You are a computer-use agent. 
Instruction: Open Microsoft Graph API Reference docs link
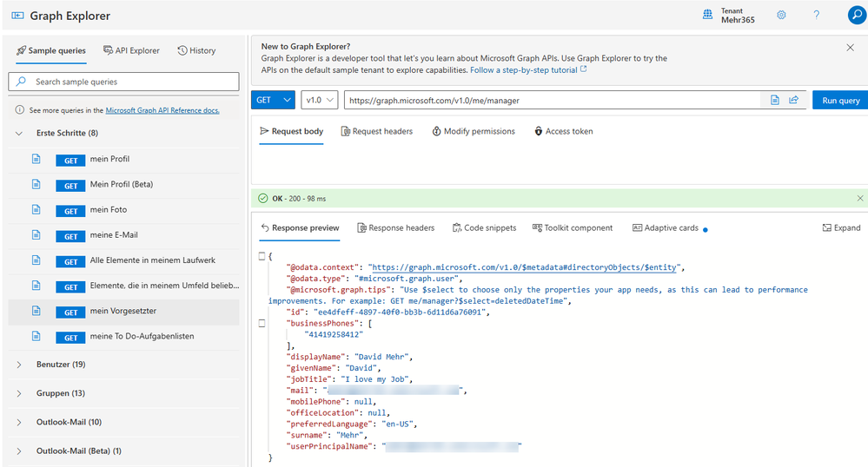(162, 110)
